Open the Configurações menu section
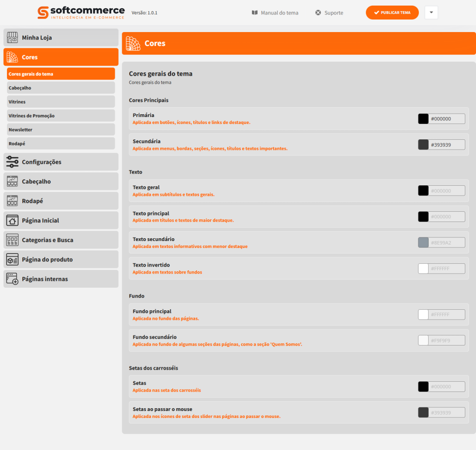This screenshot has width=476, height=450. [x=61, y=162]
